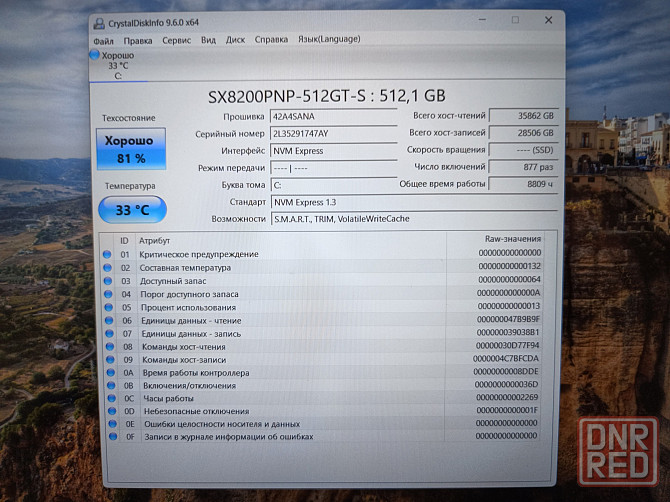The height and width of the screenshot is (502, 670).
Task: Click raw value 0000000002269
Action: [x=507, y=397]
